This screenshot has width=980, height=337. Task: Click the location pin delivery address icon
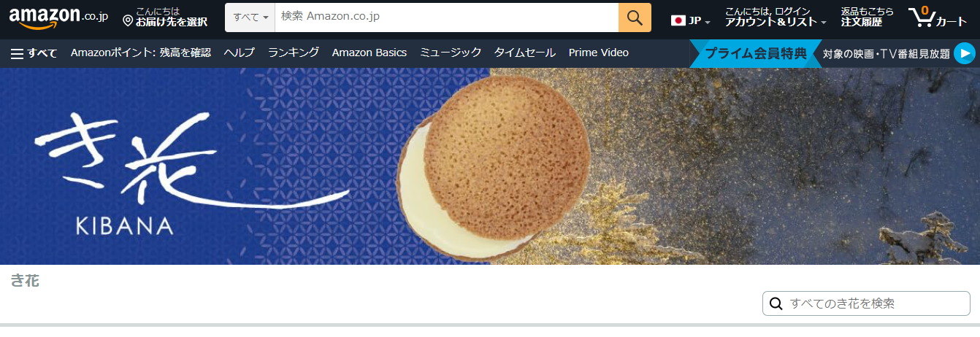tap(128, 21)
